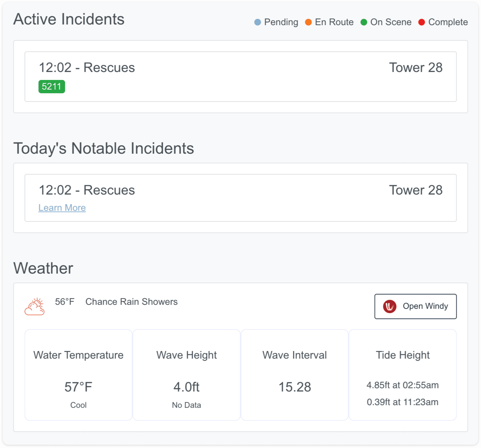
Task: Click the red Windy logo icon
Action: click(390, 306)
